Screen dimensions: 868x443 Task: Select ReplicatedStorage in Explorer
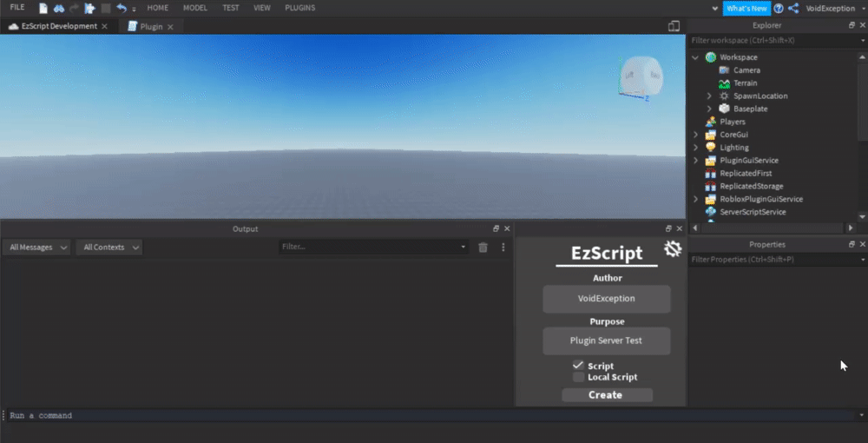tap(751, 186)
